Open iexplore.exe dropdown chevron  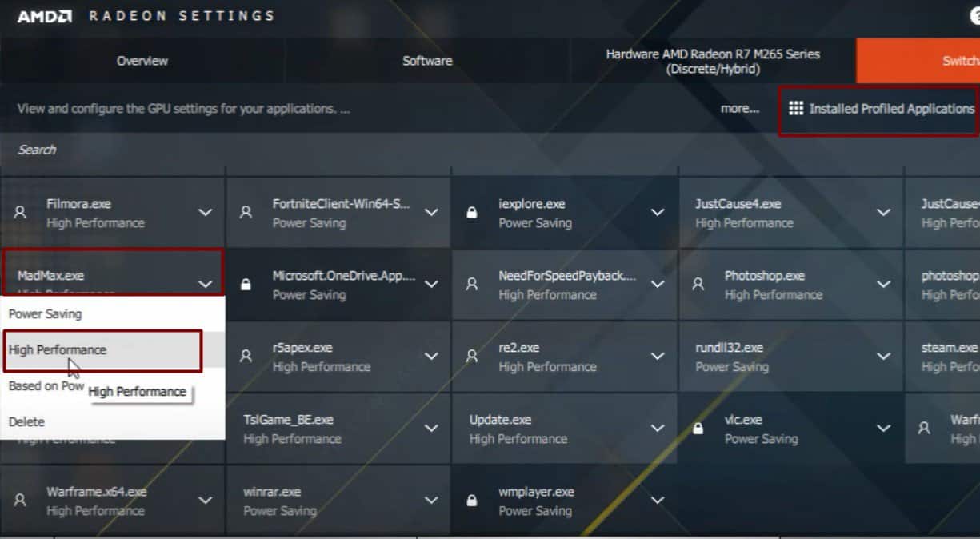click(x=658, y=213)
